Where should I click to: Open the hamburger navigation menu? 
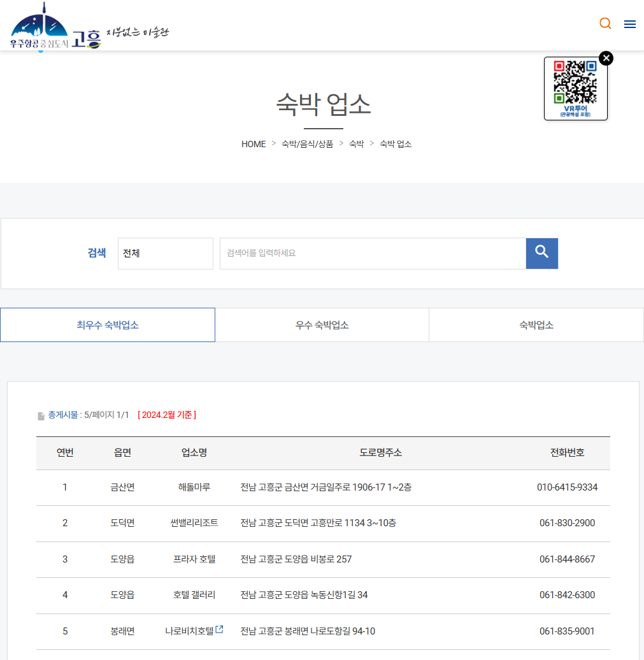pyautogui.click(x=630, y=24)
